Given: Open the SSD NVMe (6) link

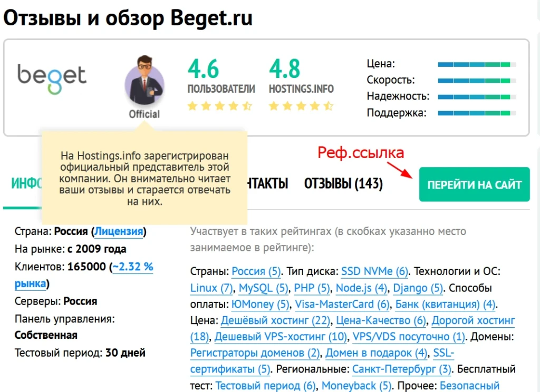Looking at the screenshot, I should click(374, 271).
